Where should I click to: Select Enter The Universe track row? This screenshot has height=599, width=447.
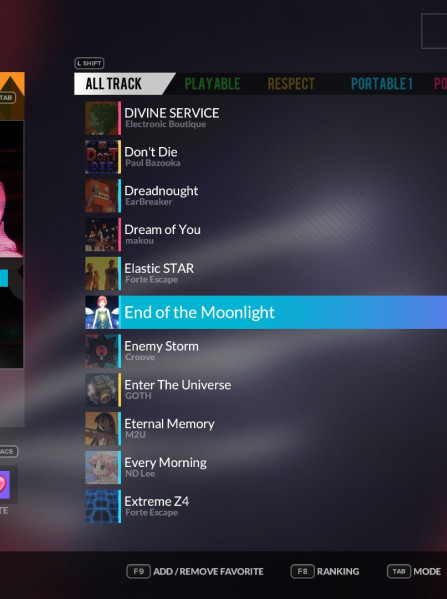(x=266, y=390)
